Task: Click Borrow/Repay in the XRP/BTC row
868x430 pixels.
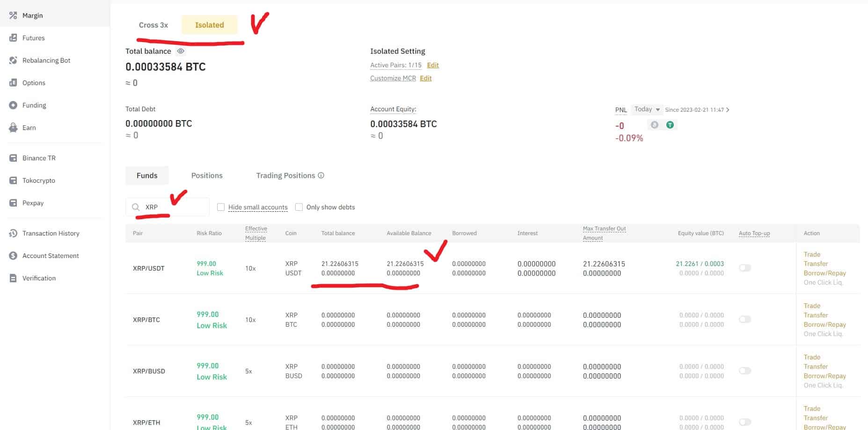Action: [824, 324]
